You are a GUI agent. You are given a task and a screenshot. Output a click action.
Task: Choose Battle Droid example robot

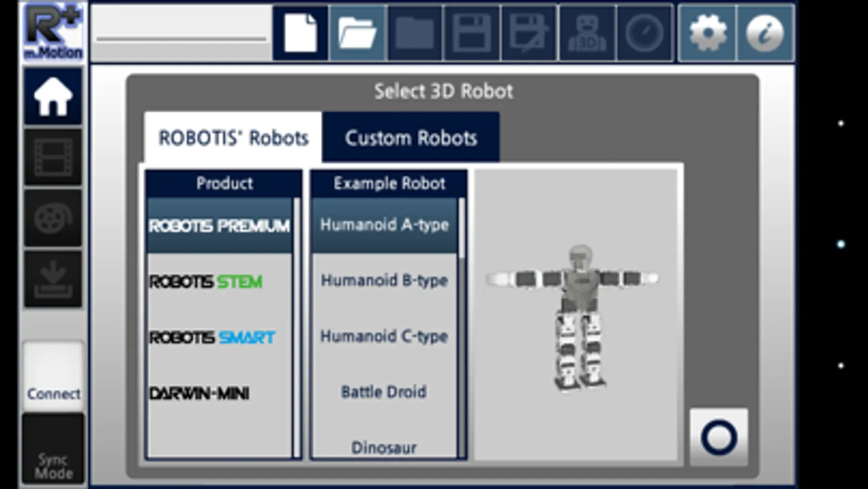pyautogui.click(x=384, y=392)
